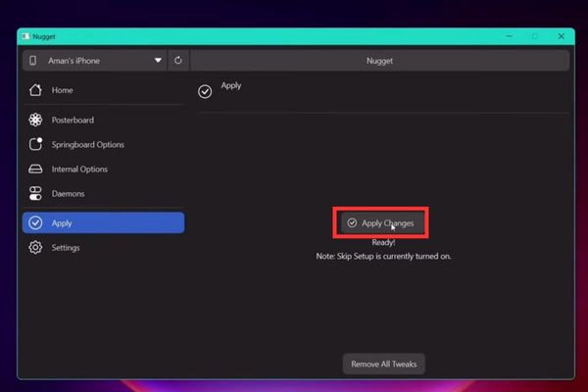The height and width of the screenshot is (392, 588).
Task: Select the Posterboard flower icon
Action: click(35, 121)
